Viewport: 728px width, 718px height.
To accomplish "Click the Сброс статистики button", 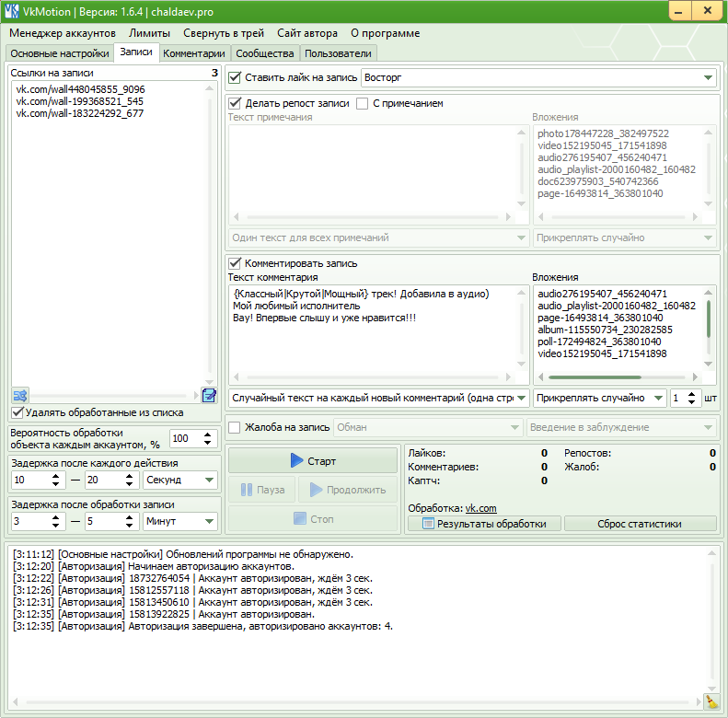I will click(x=641, y=524).
